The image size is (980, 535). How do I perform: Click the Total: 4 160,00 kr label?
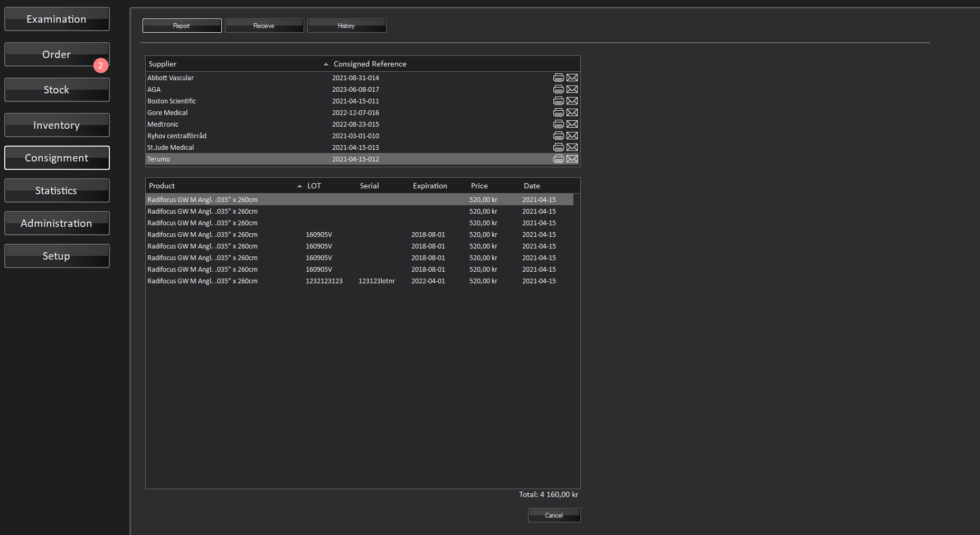tap(549, 494)
